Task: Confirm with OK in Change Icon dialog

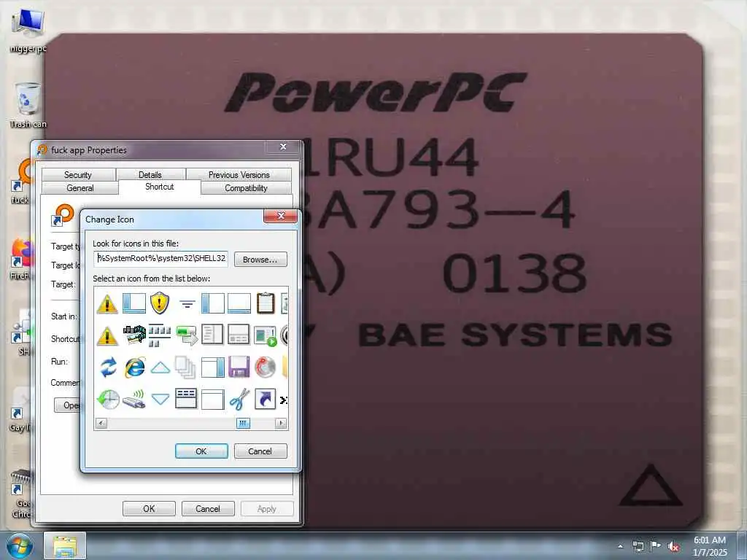Action: (x=201, y=451)
